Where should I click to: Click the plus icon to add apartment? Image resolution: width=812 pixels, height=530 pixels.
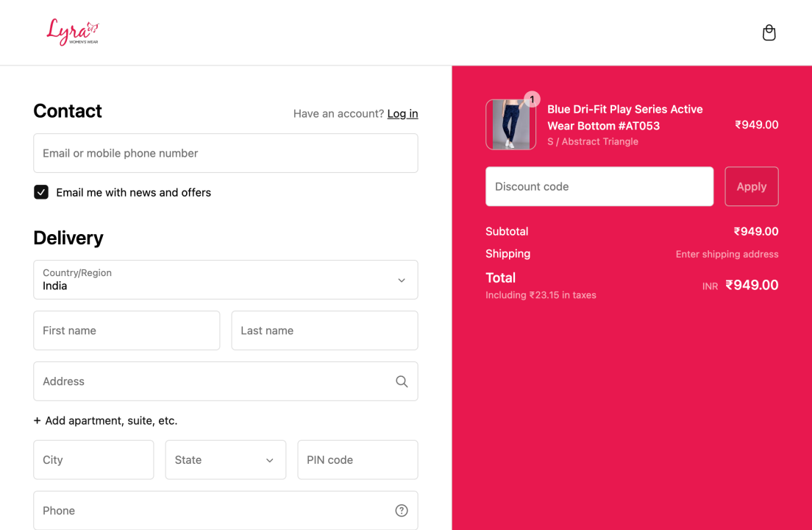point(38,421)
